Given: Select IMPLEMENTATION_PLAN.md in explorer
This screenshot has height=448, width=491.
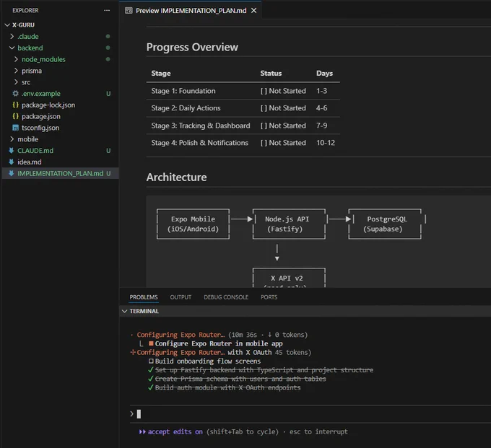Looking at the screenshot, I should 60,173.
